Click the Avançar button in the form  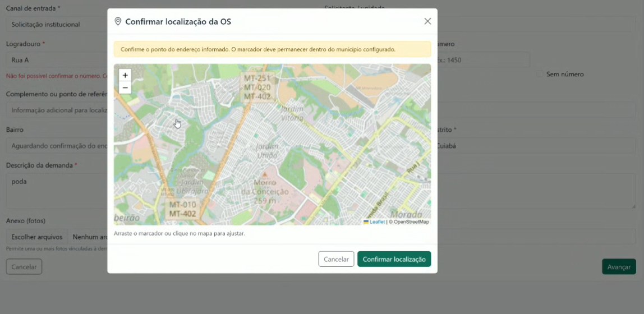pyautogui.click(x=619, y=267)
